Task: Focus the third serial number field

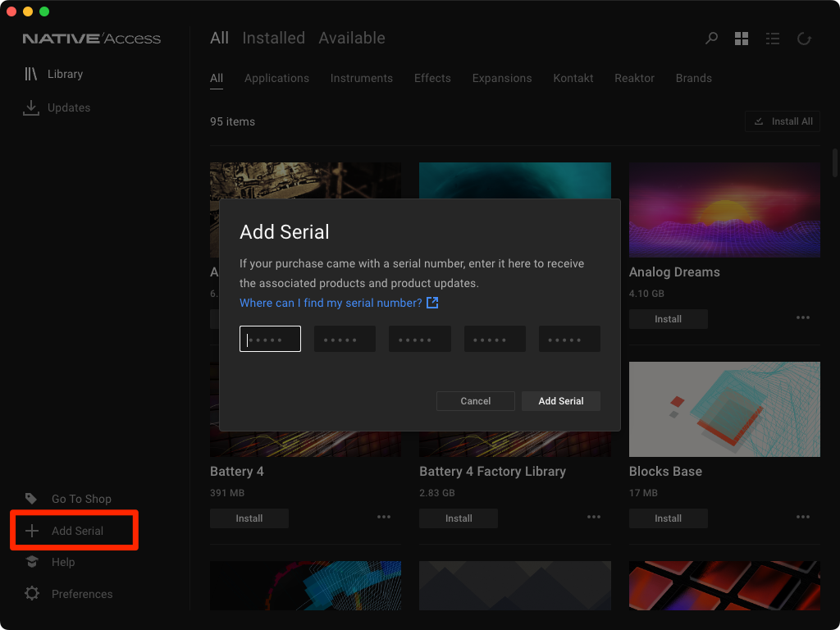Action: (419, 339)
